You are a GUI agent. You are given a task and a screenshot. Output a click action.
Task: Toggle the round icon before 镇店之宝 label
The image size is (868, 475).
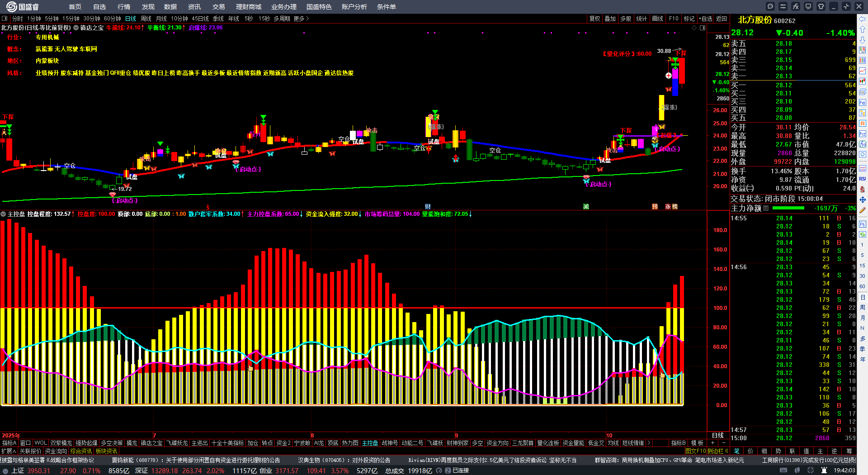[x=76, y=28]
